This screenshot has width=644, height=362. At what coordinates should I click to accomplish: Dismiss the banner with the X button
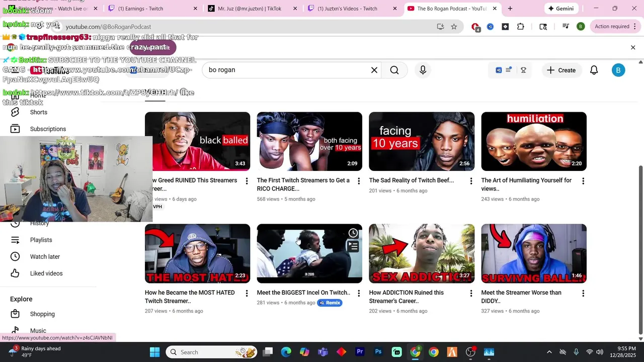coord(633,47)
